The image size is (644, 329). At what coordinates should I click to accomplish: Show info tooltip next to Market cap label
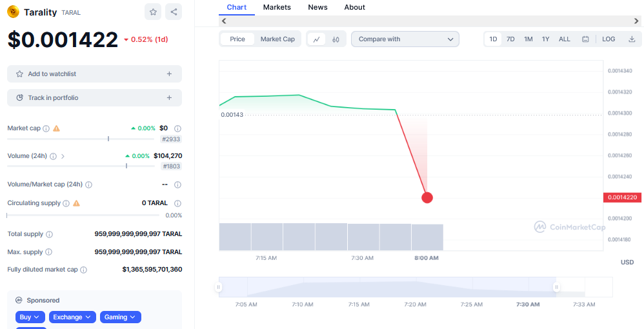pos(46,128)
